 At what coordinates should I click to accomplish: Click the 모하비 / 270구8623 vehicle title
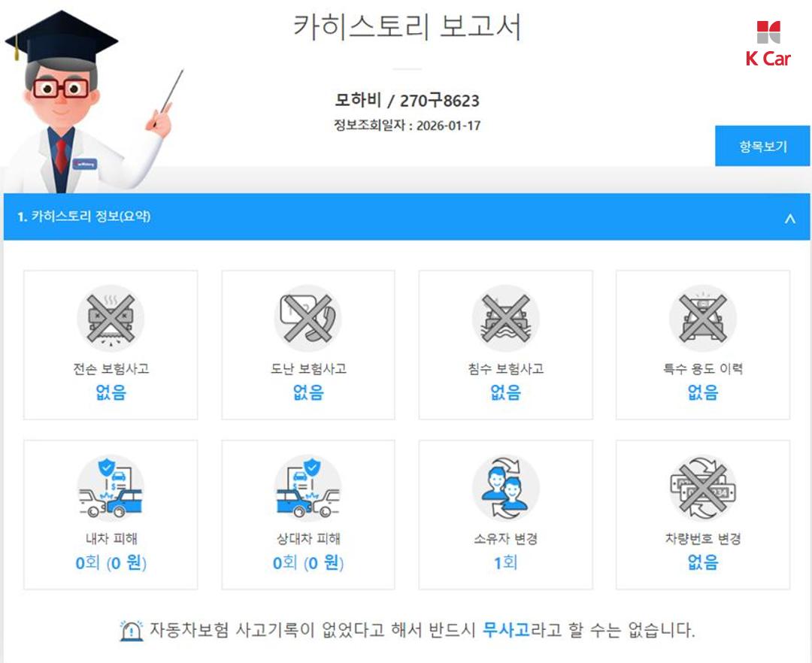coord(407,100)
